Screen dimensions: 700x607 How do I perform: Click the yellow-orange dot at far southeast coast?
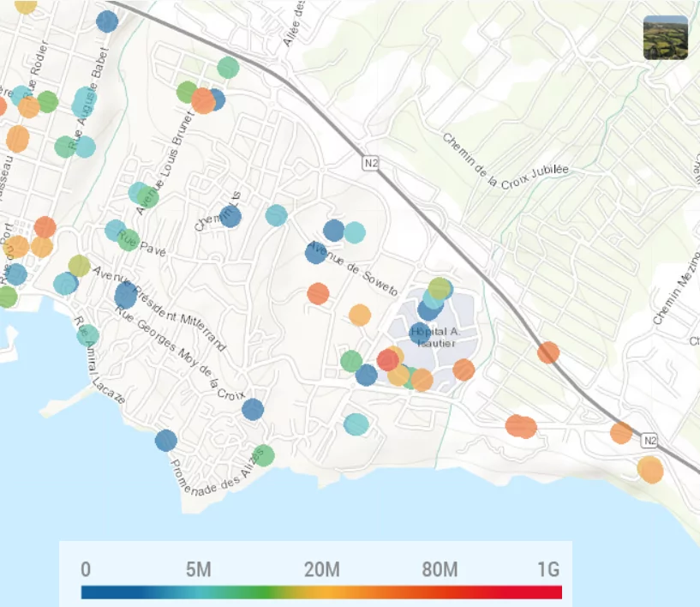650,470
